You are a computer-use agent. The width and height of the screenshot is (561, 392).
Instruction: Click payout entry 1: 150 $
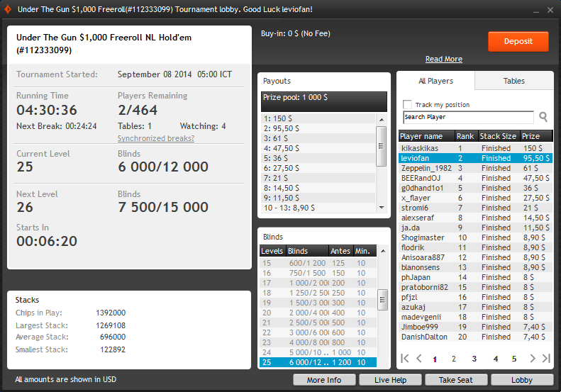[x=318, y=118]
